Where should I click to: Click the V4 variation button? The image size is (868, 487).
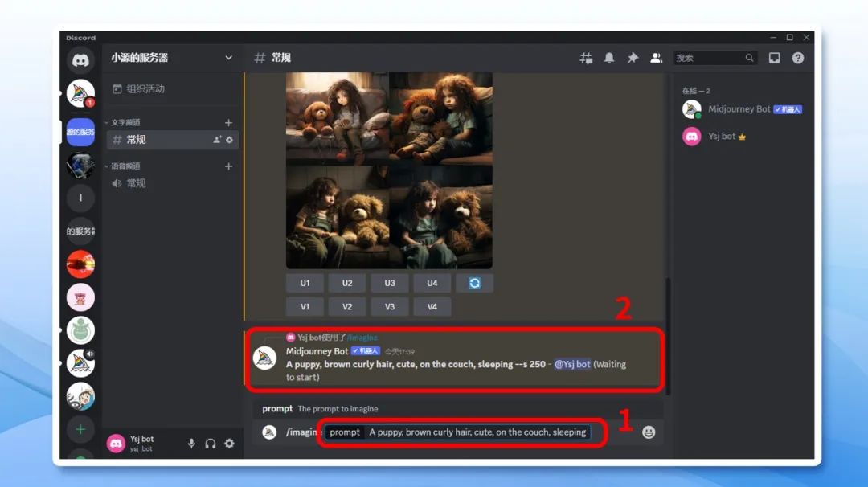click(x=432, y=307)
